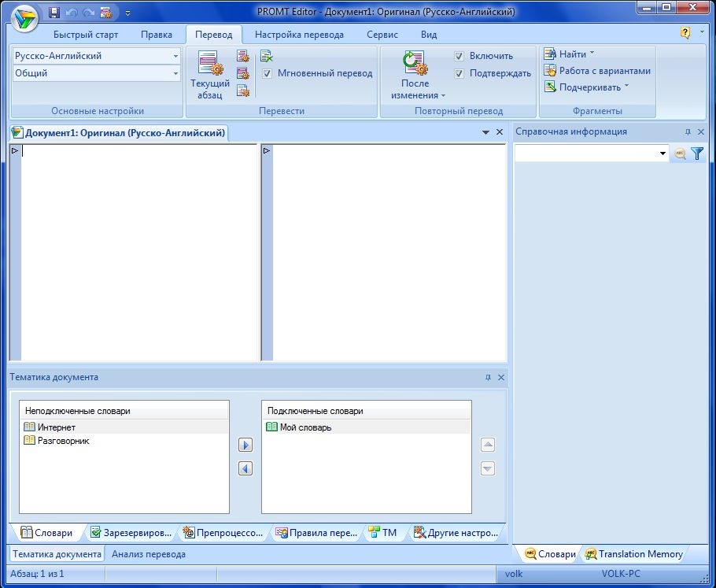
Task: Open the Customize Quick Access Toolbar arrow
Action: (x=127, y=13)
